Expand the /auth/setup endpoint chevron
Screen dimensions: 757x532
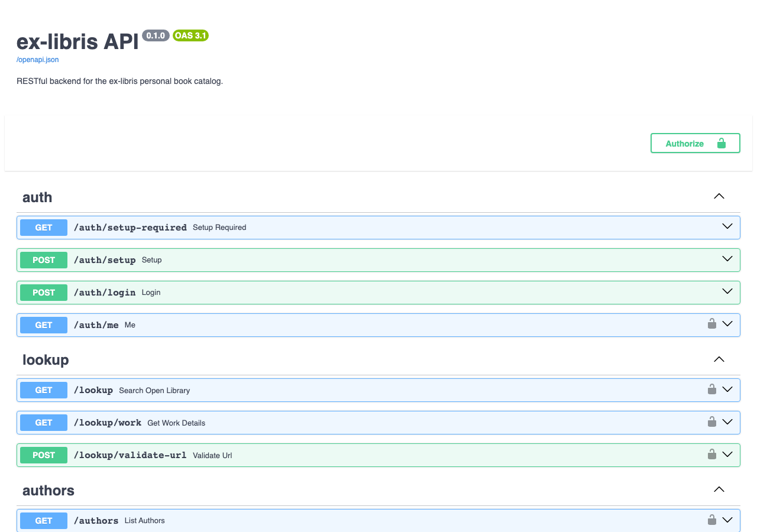727,258
